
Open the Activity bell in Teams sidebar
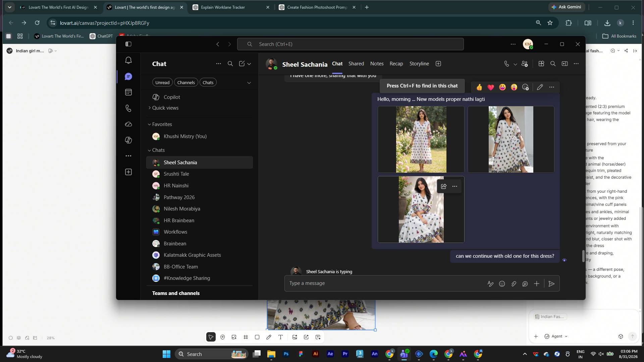click(128, 60)
